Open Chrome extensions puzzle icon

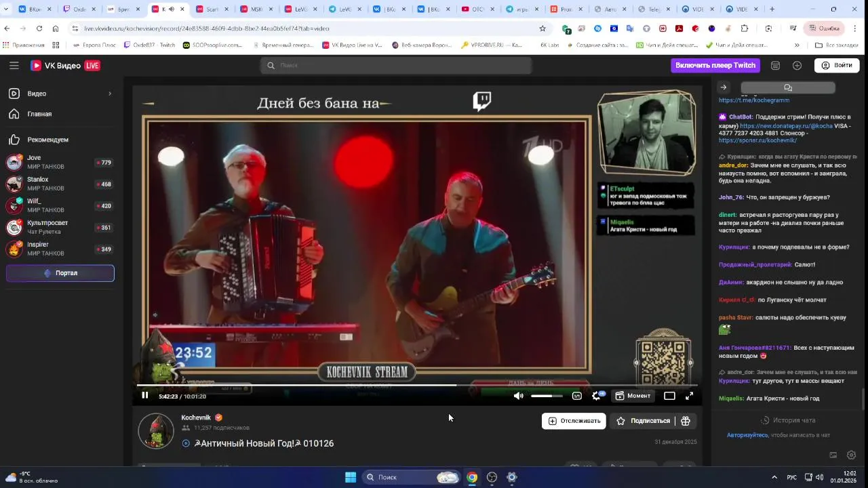(744, 28)
